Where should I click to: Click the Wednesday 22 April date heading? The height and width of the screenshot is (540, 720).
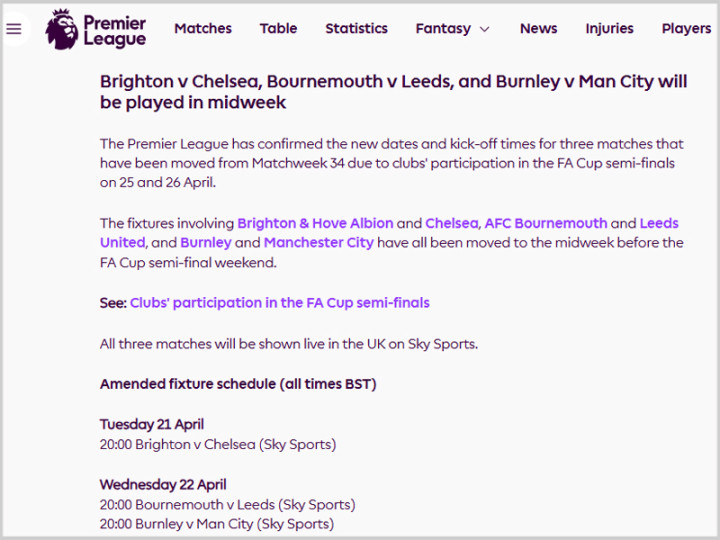click(x=163, y=485)
